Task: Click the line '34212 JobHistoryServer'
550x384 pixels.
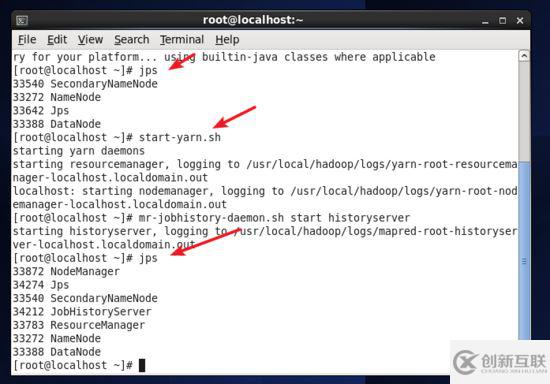Action: tap(82, 311)
